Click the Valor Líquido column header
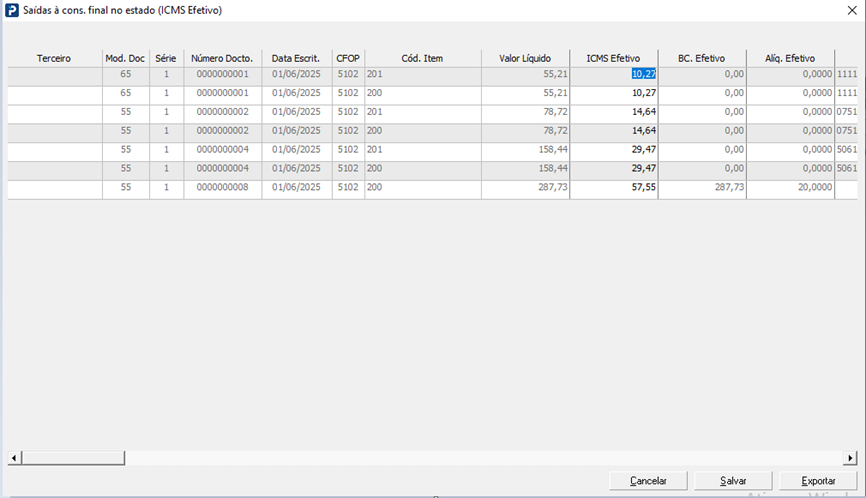This screenshot has height=498, width=866. pos(525,59)
